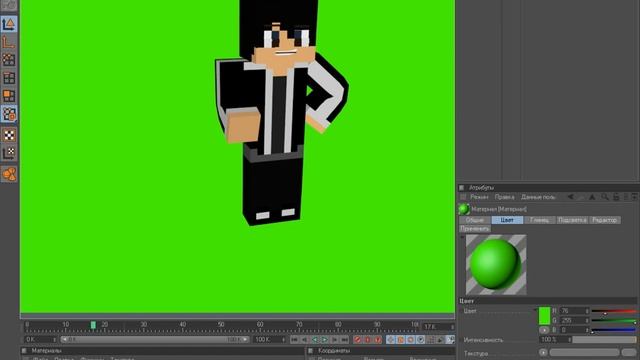Screen dimensions: 640x360
Task: Collapse the material preview triangle
Action: pos(462,237)
